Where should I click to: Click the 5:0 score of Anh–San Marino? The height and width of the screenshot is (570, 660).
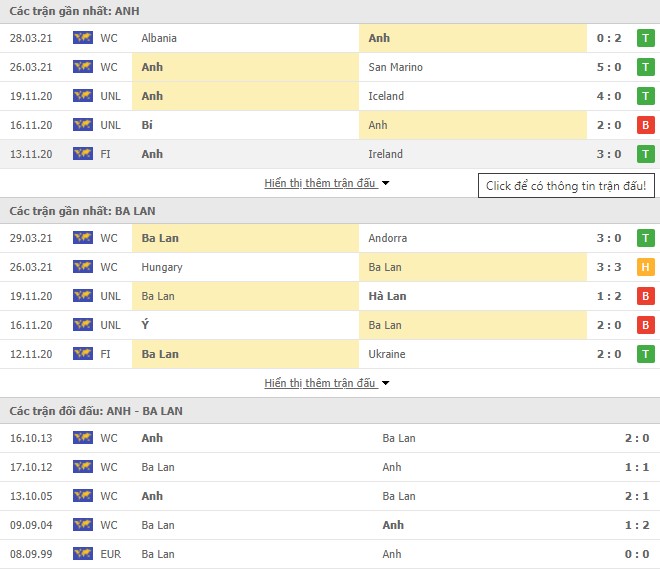607,67
